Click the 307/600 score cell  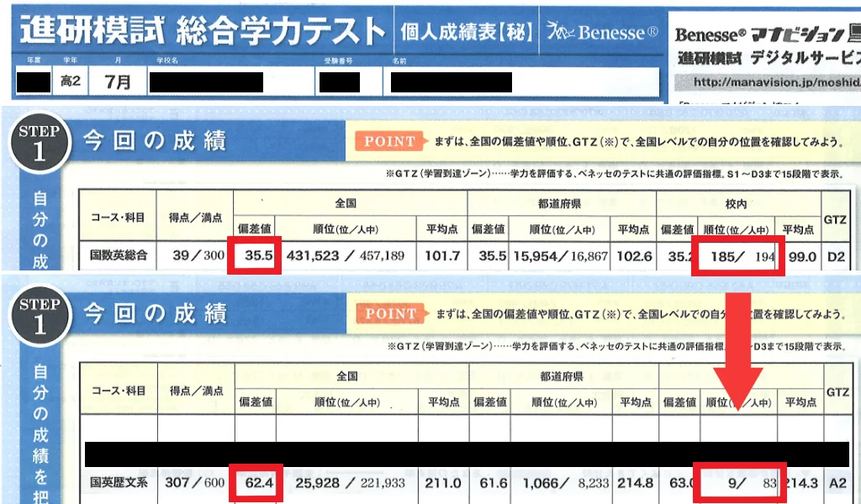coord(195,483)
